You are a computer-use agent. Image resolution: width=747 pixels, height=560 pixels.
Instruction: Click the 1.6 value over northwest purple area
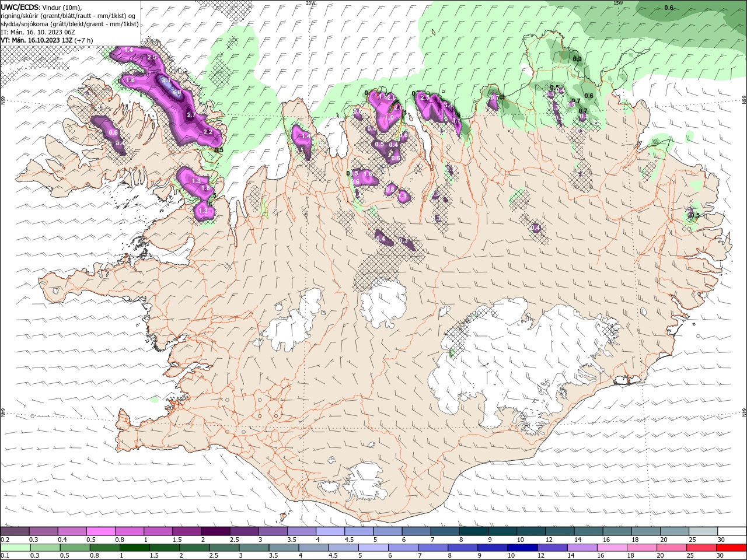click(131, 80)
